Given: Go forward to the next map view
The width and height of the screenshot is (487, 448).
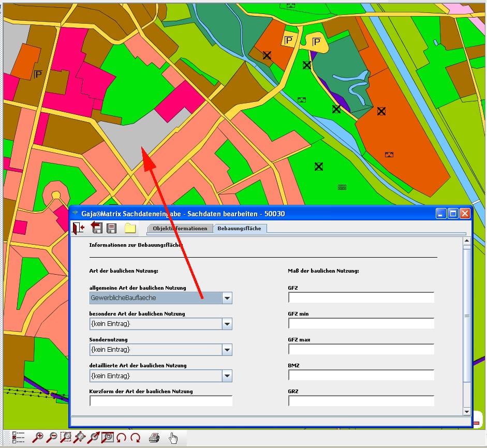Looking at the screenshot, I should coord(135,438).
